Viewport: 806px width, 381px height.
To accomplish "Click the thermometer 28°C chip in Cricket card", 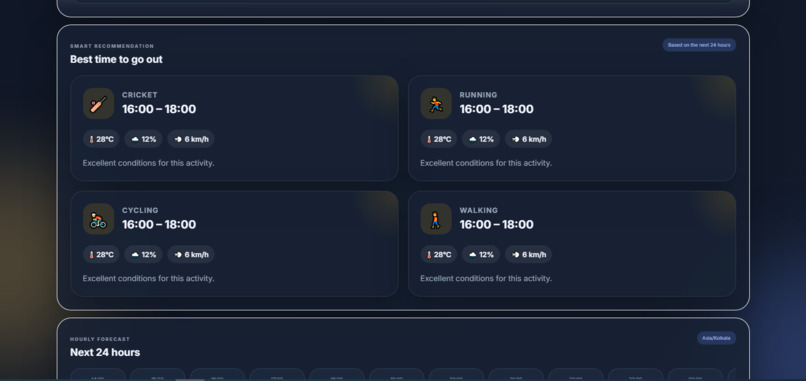I will coord(101,139).
